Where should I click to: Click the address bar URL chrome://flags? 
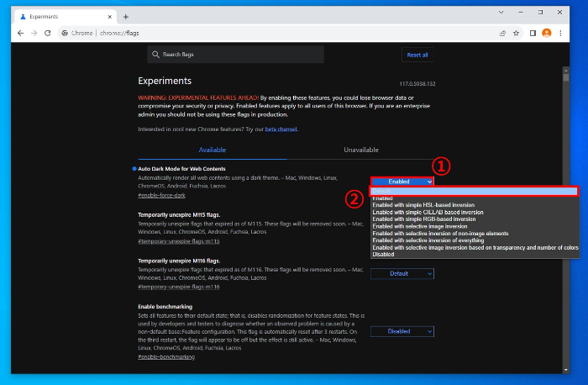pos(119,33)
